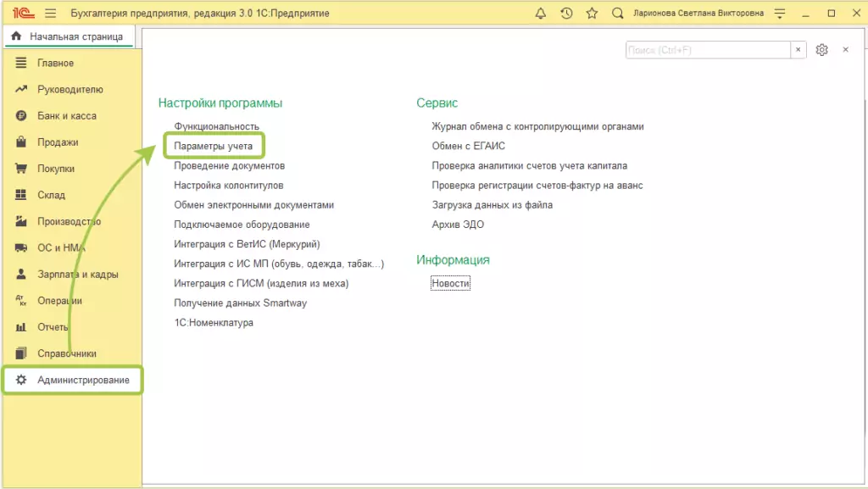Screen dimensions: 868x489
Task: Go to Зарплата и кадры section
Action: tap(77, 275)
